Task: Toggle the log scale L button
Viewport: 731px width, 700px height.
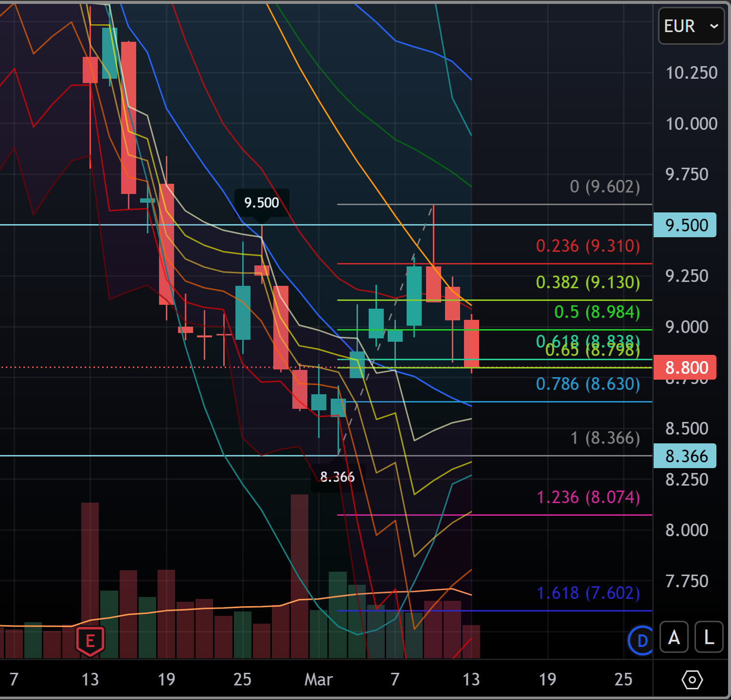Action: tap(709, 637)
